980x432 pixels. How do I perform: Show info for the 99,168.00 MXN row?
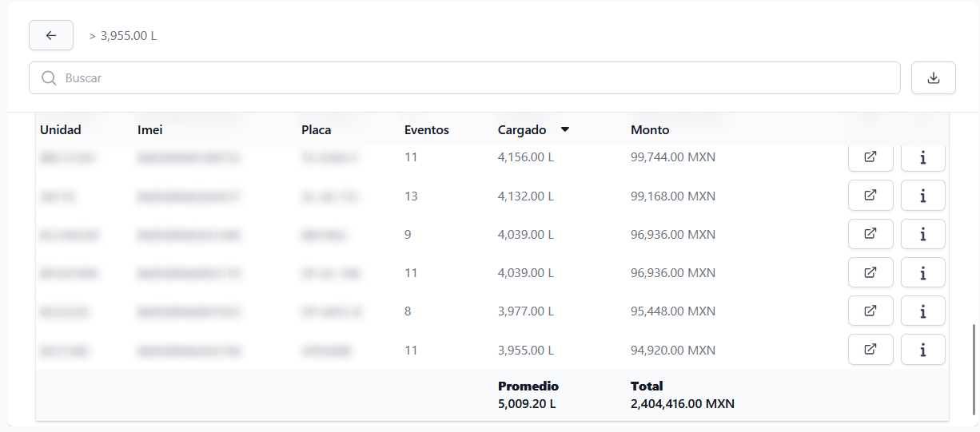coord(922,196)
